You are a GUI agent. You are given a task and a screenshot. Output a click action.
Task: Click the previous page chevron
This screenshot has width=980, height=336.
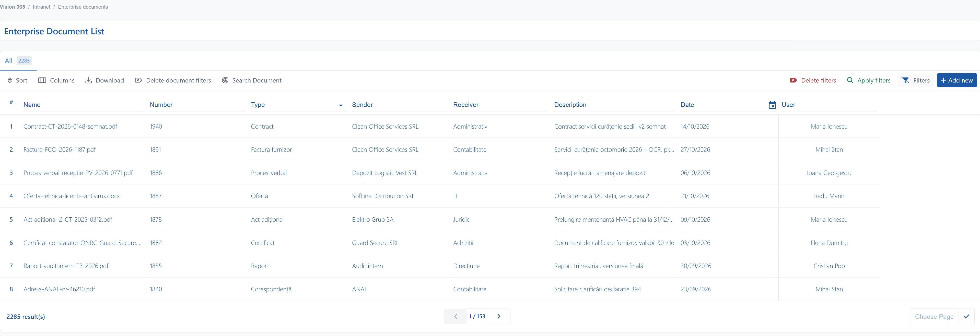pyautogui.click(x=455, y=316)
